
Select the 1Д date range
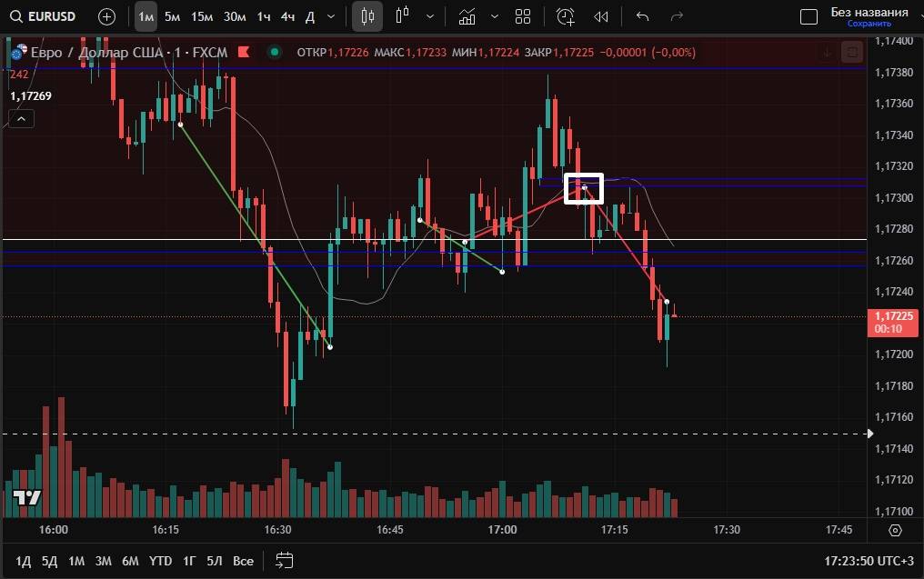click(23, 561)
